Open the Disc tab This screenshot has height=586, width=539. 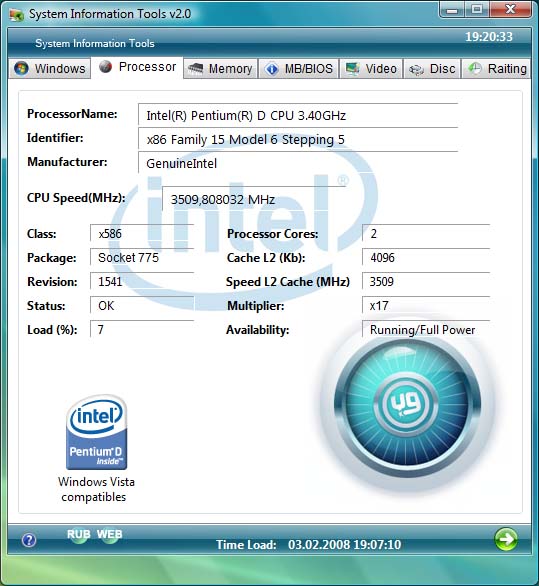432,69
